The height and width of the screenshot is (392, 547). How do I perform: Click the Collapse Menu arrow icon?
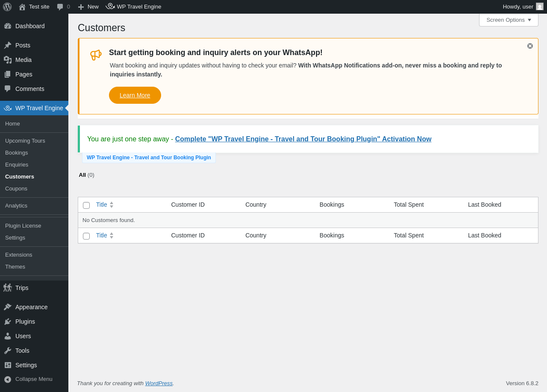8,379
